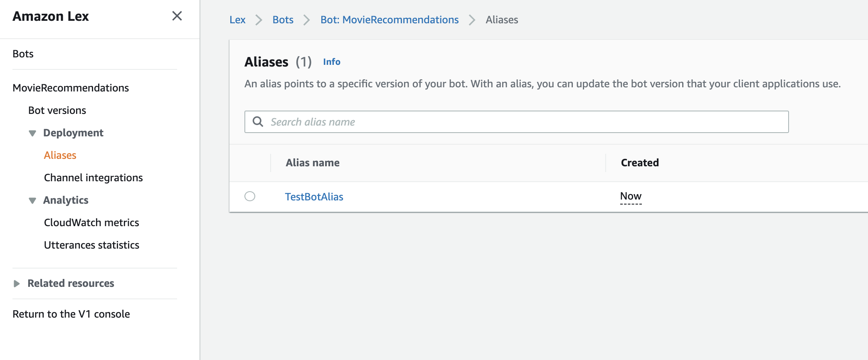Viewport: 868px width, 360px height.
Task: Click the search magnifier icon
Action: 258,121
